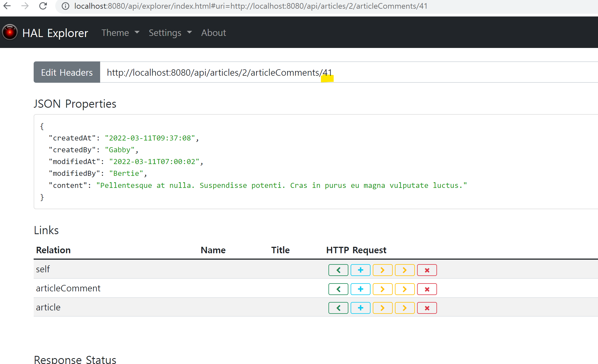
Task: Click PUT button in article row
Action: [383, 308]
